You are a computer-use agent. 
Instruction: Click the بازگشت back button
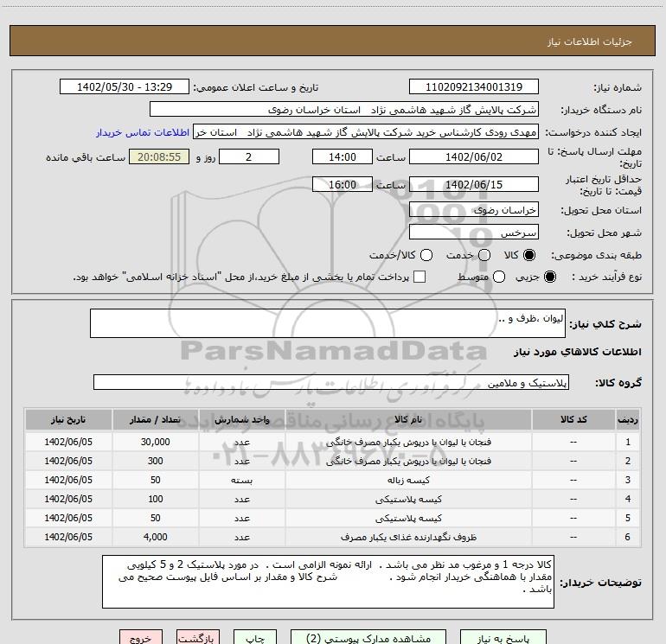pos(198,638)
